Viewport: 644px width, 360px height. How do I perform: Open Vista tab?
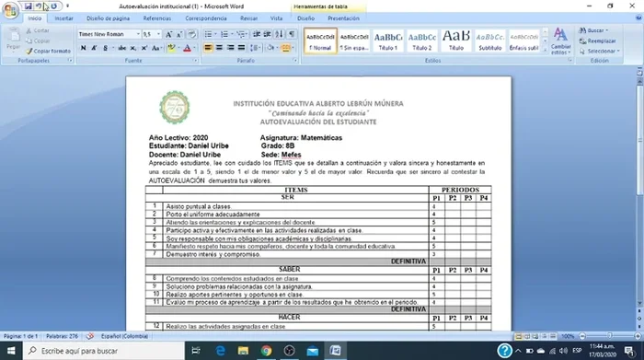pos(276,18)
